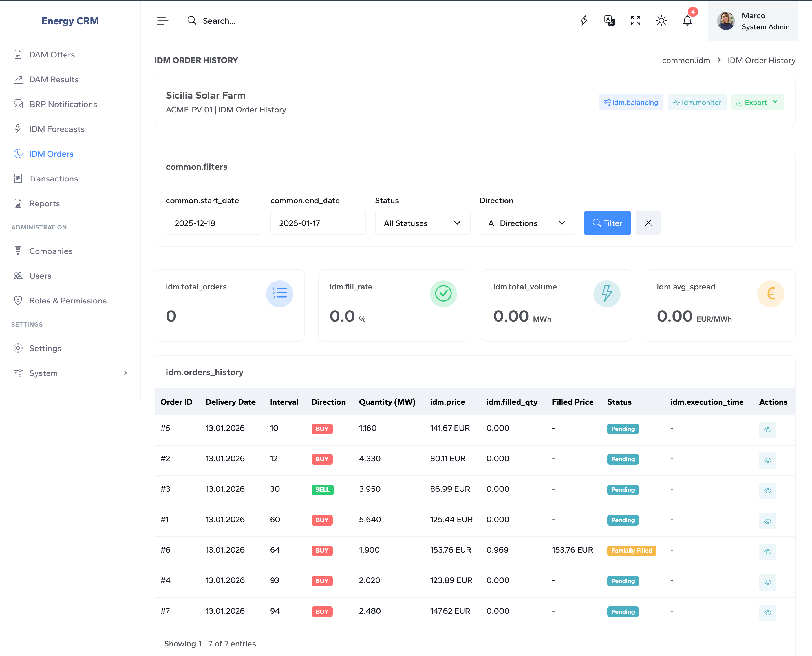Click the search magnifier icon
This screenshot has height=656, width=812.
(192, 21)
